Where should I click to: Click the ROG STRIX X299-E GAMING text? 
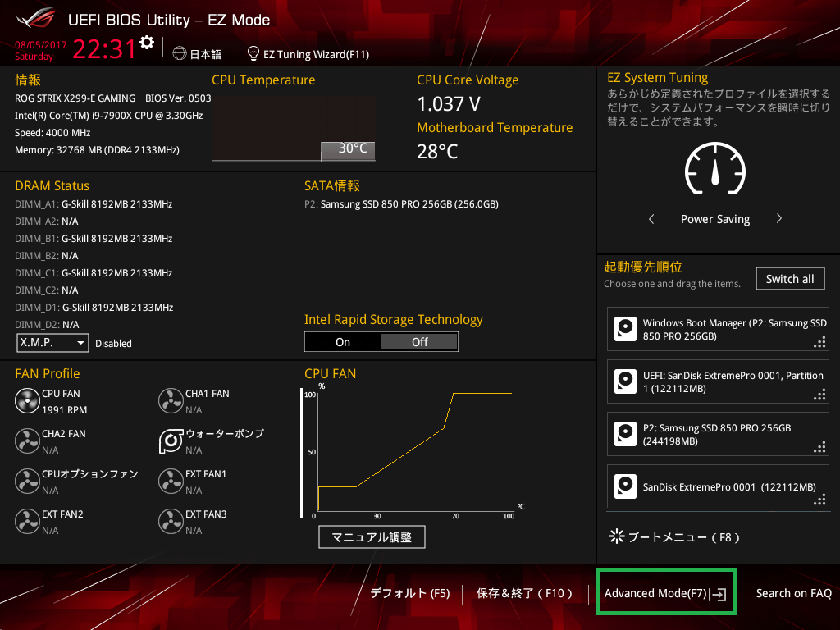tap(75, 98)
